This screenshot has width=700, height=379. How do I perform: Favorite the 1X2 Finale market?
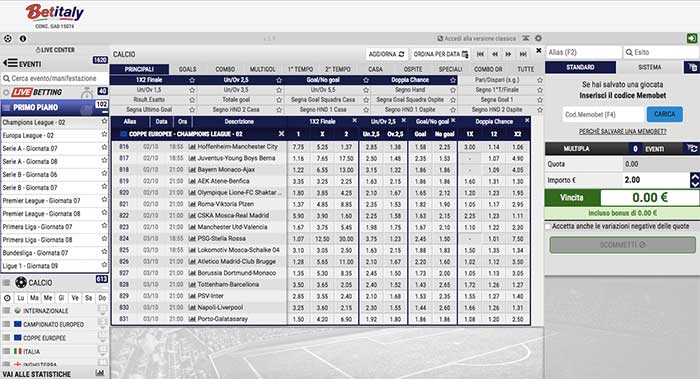[x=192, y=80]
